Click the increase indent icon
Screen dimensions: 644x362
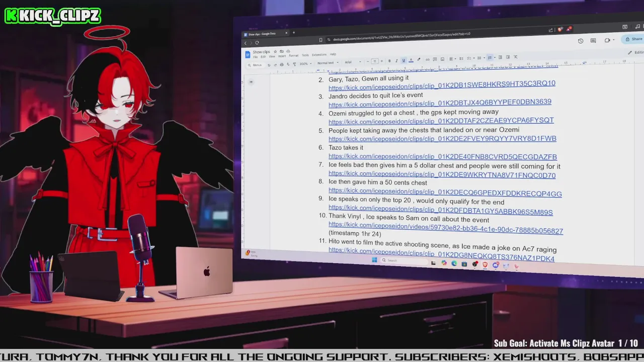point(508,57)
